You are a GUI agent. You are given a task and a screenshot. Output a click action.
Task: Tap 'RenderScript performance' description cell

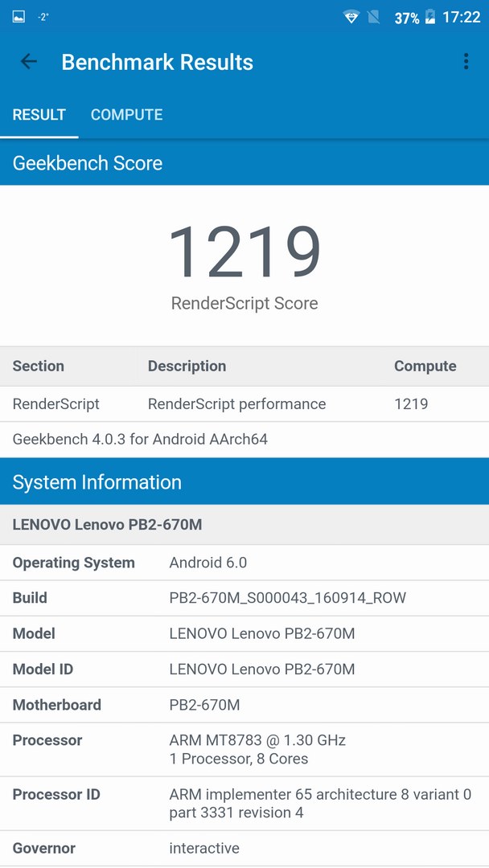pyautogui.click(x=237, y=404)
